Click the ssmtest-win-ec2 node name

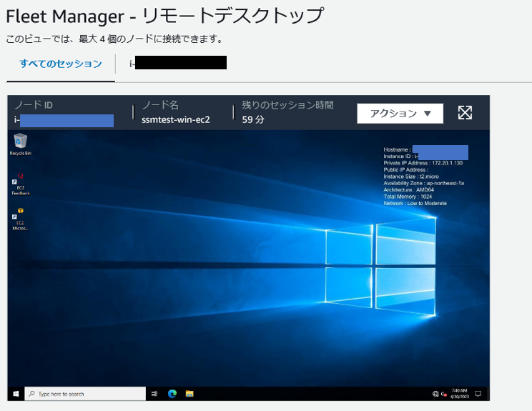(x=176, y=119)
